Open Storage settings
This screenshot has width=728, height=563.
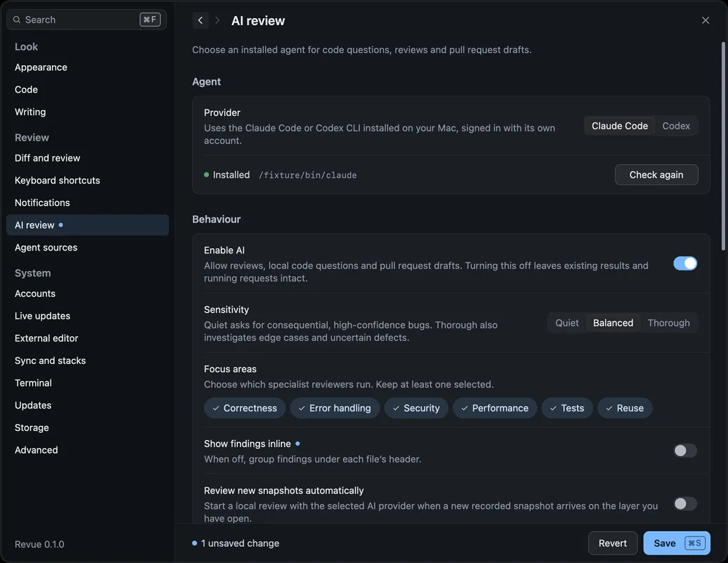(87, 427)
